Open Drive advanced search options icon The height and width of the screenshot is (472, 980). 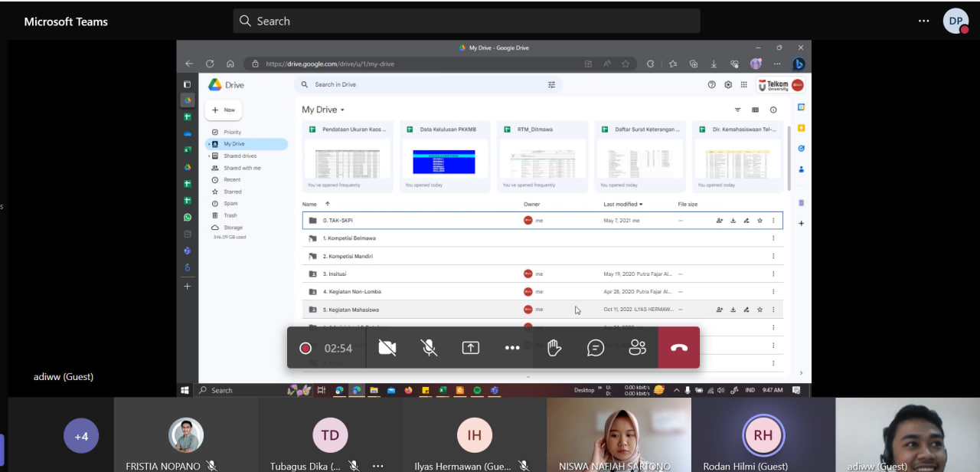pos(551,84)
